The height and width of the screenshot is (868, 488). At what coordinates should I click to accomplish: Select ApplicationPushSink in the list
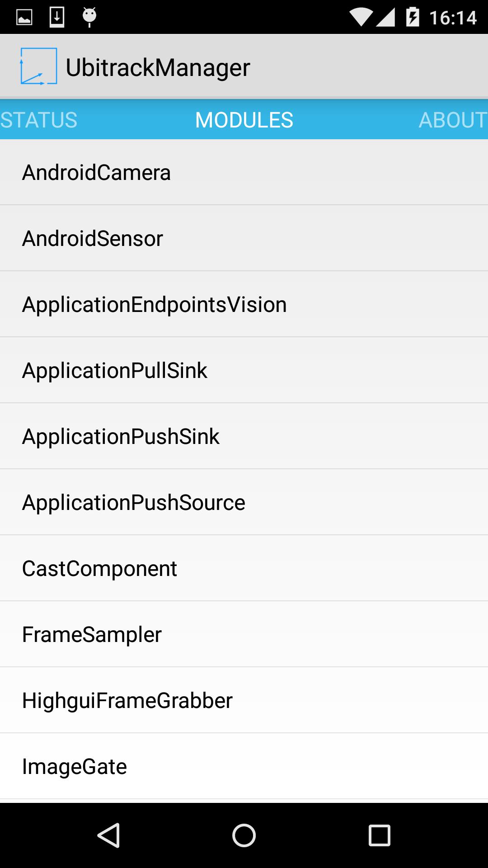(244, 436)
